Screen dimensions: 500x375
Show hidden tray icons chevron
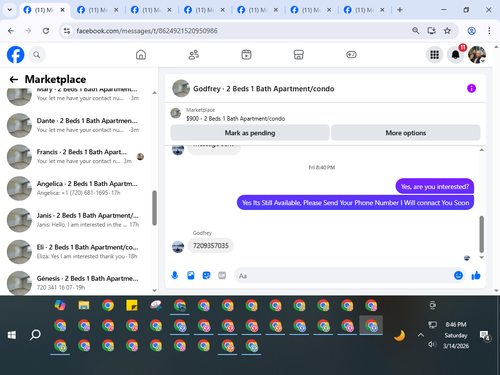click(x=421, y=335)
